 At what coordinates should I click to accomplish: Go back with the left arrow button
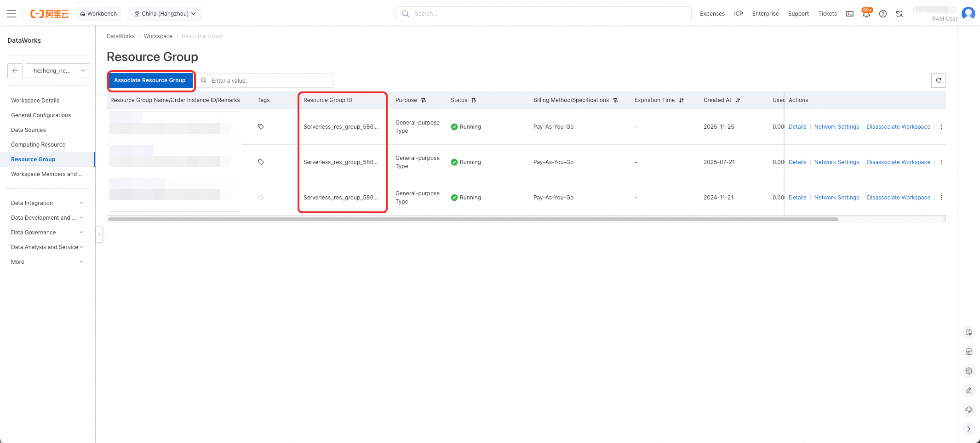point(15,71)
